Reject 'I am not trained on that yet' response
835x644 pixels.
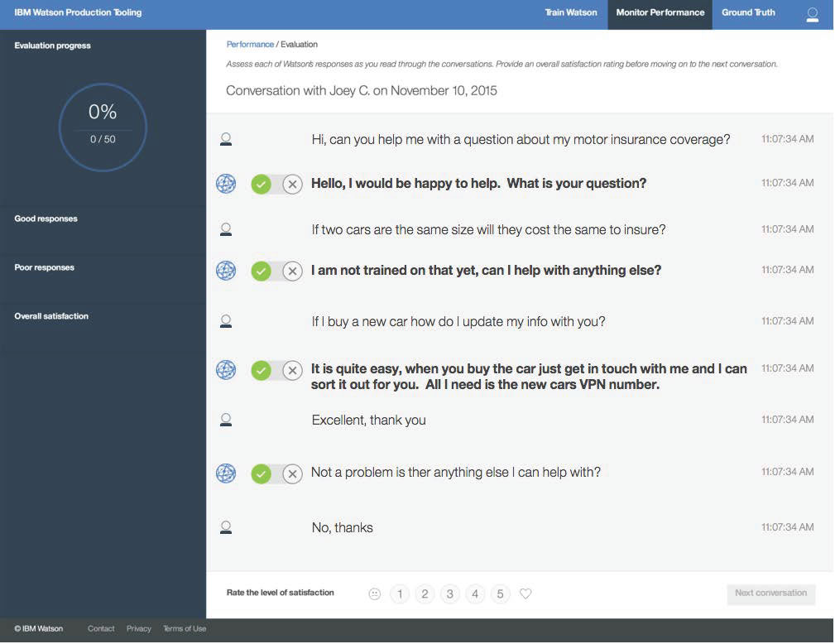292,272
